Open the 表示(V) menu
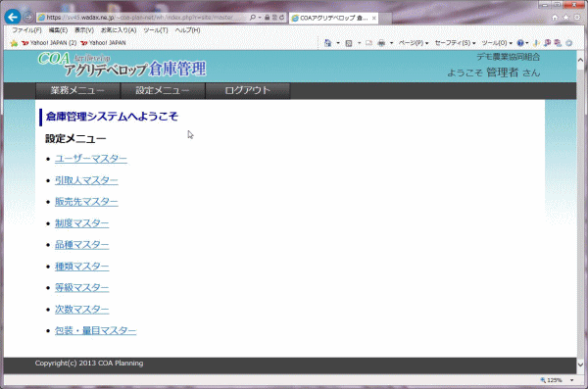The image size is (588, 389). 84,30
